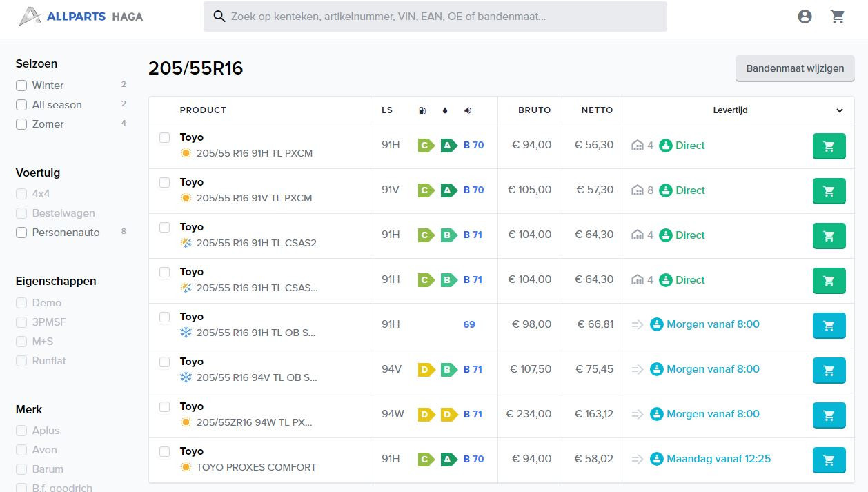Click fuel label C in PROXES COMFORT row

426,459
